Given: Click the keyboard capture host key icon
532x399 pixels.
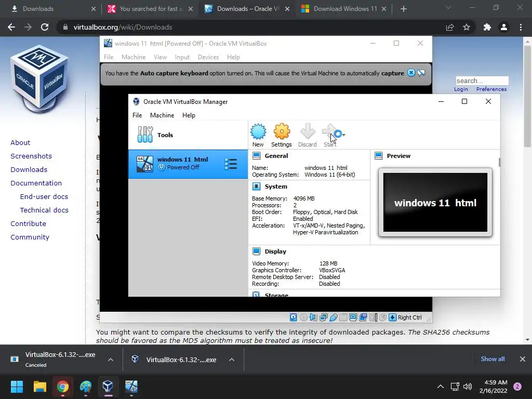Looking at the screenshot, I should pyautogui.click(x=393, y=317).
